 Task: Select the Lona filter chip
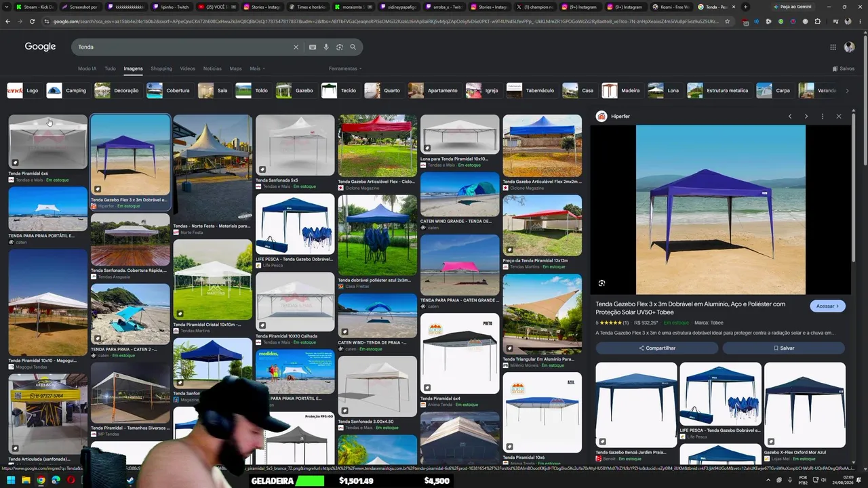pos(664,90)
